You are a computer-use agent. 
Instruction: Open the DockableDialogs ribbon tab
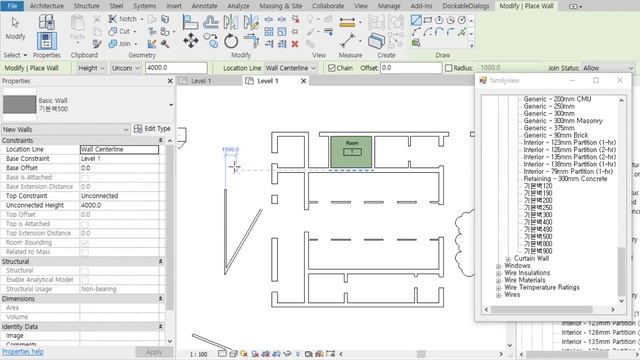coord(466,6)
